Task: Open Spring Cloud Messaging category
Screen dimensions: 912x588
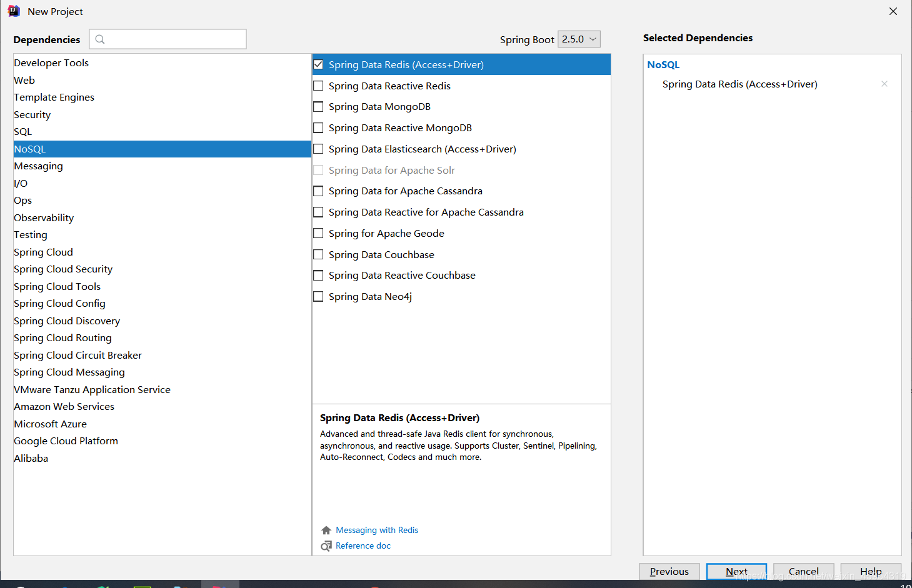Action: [163, 372]
